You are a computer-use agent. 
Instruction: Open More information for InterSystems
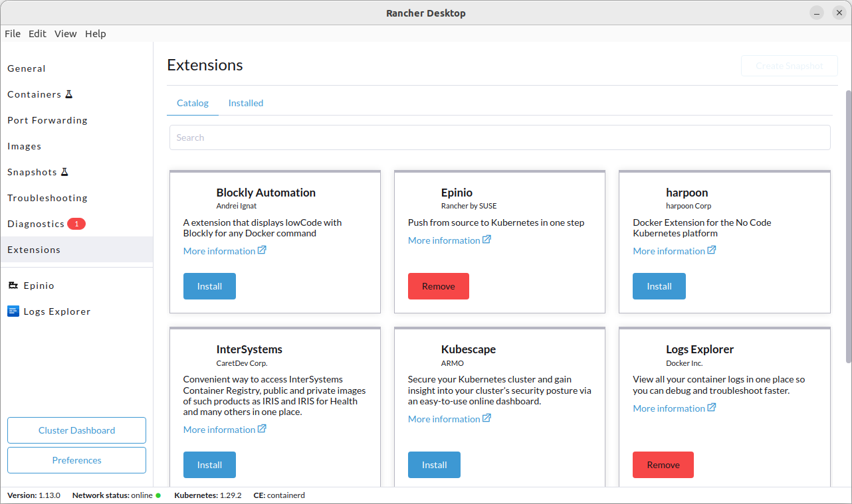coord(225,430)
